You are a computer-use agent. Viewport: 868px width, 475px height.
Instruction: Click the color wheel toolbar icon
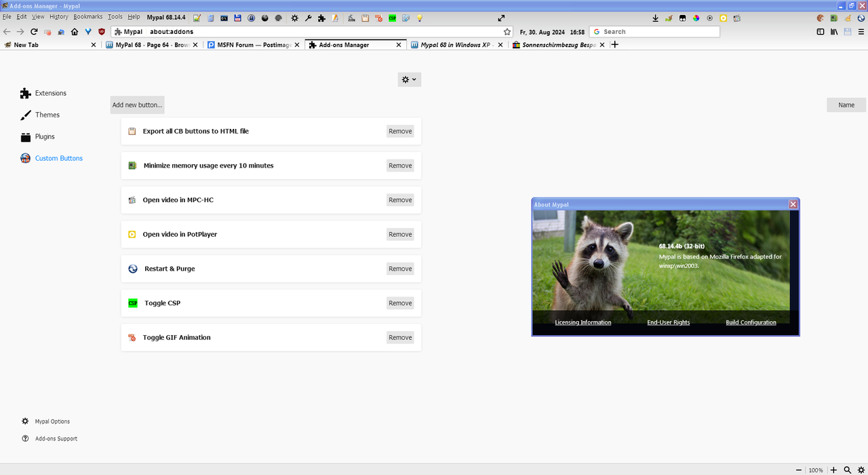pyautogui.click(x=696, y=18)
